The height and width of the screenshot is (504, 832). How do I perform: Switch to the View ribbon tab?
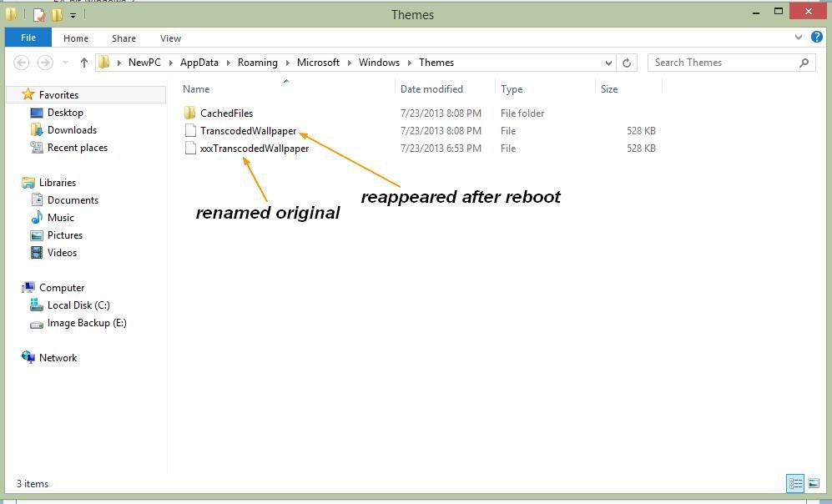tap(170, 38)
